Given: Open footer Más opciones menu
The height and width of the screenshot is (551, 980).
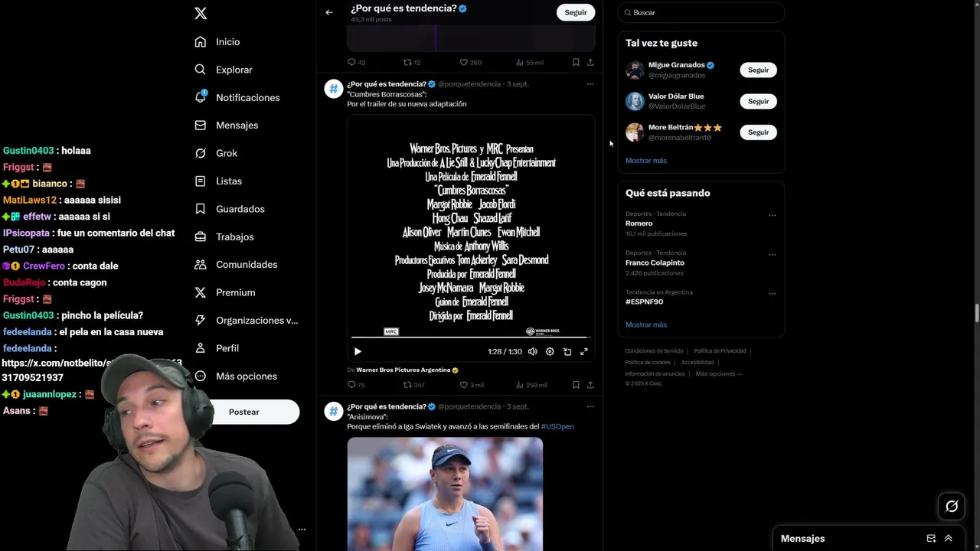Looking at the screenshot, I should point(719,374).
